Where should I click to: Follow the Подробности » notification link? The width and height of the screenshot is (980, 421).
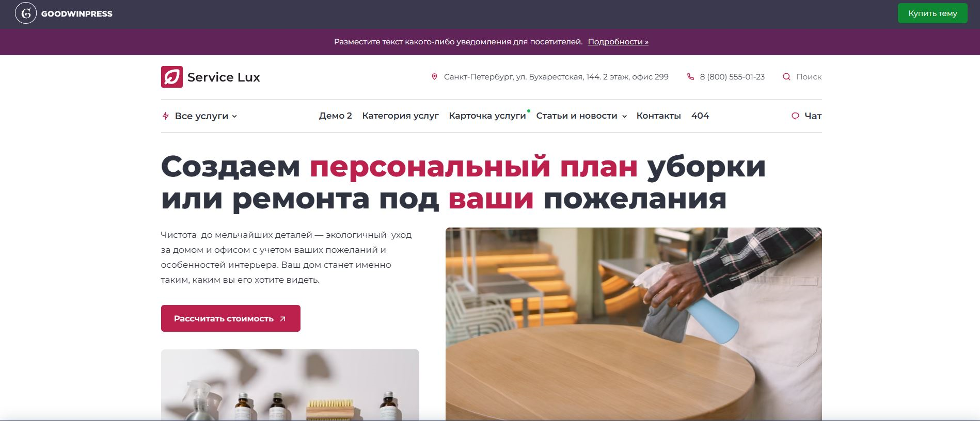pyautogui.click(x=618, y=42)
